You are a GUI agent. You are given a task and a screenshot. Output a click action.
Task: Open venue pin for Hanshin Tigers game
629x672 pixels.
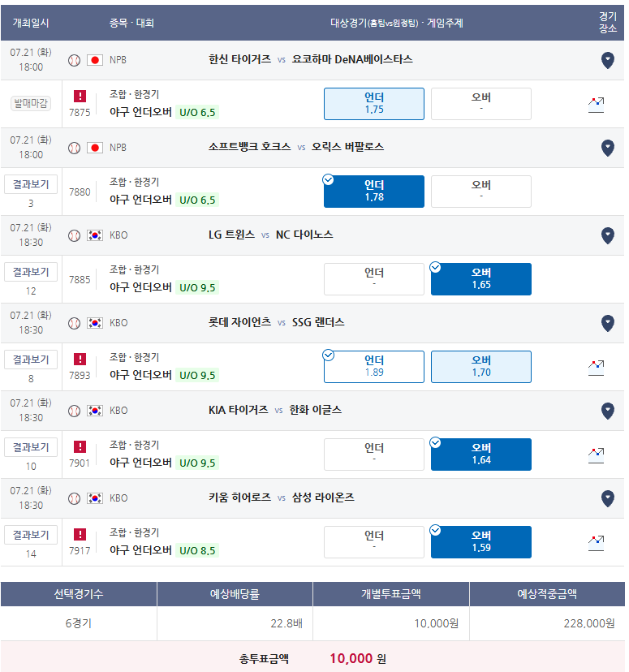pos(608,60)
